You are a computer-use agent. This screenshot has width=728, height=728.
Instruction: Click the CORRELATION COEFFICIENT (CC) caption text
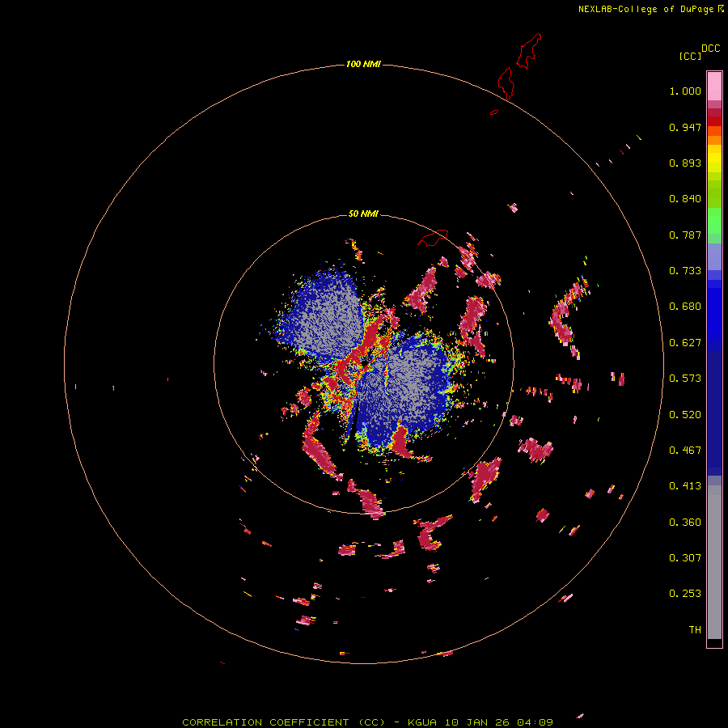click(x=284, y=722)
